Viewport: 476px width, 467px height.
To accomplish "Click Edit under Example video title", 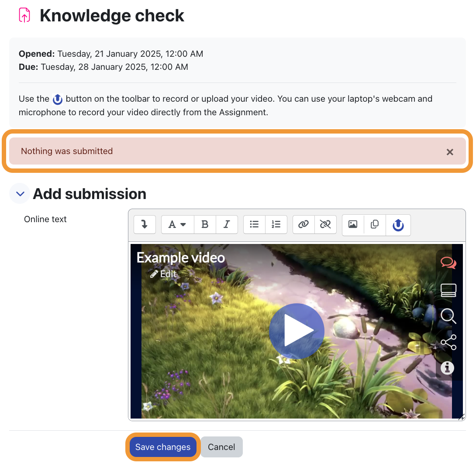I will tap(163, 274).
